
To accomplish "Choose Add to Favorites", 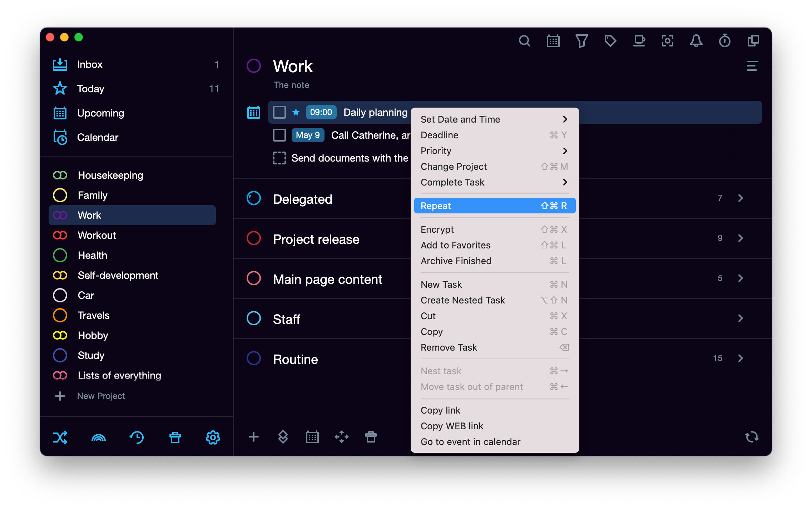I will click(495, 245).
